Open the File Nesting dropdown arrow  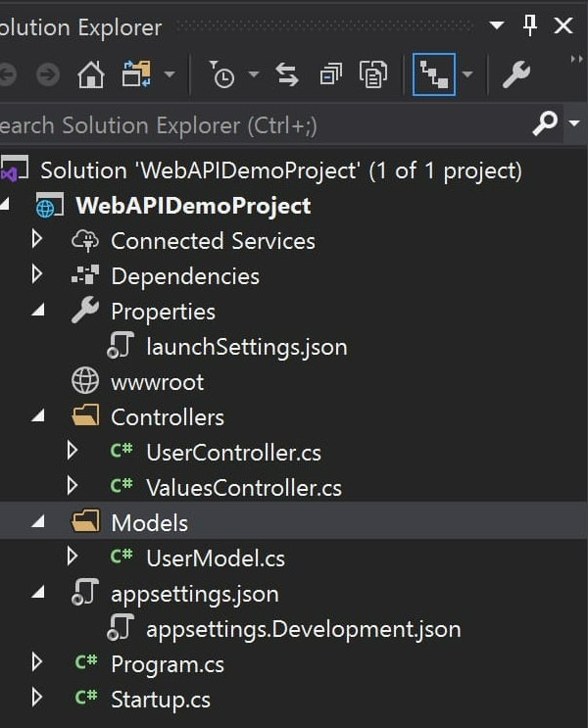click(x=467, y=74)
